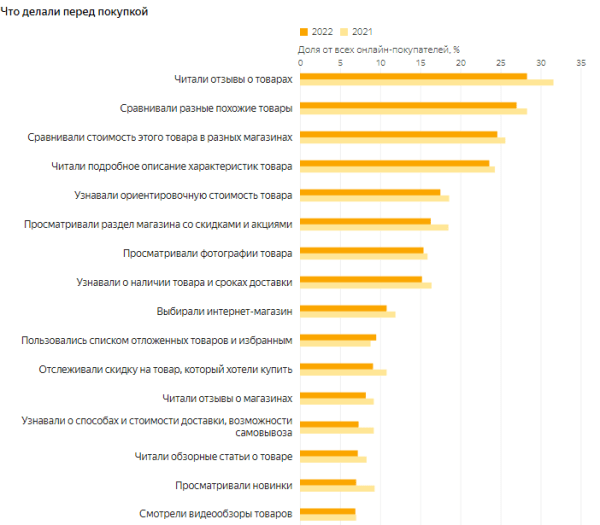Viewport: 600px width, 525px height.
Task: Click the 2022 orange legend swatch
Action: [x=305, y=33]
